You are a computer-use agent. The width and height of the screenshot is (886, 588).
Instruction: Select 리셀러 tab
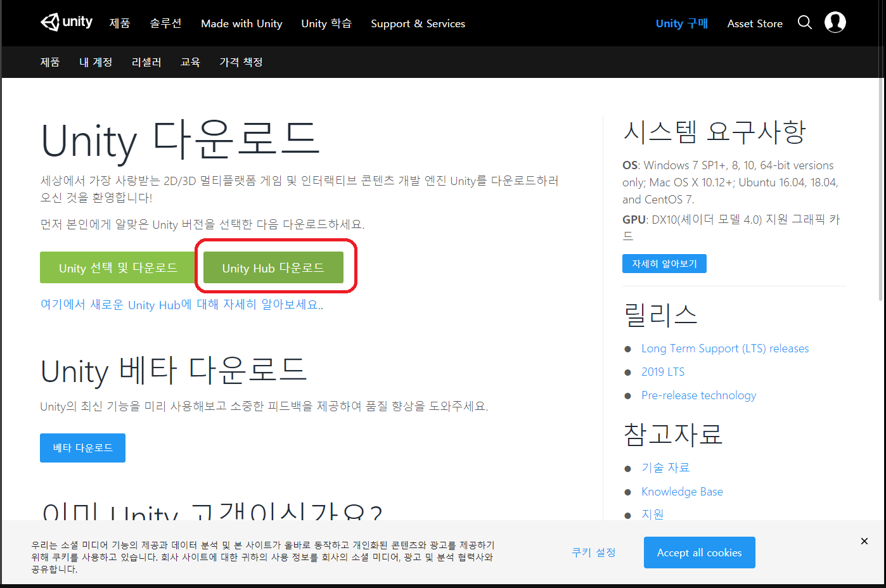pyautogui.click(x=146, y=62)
